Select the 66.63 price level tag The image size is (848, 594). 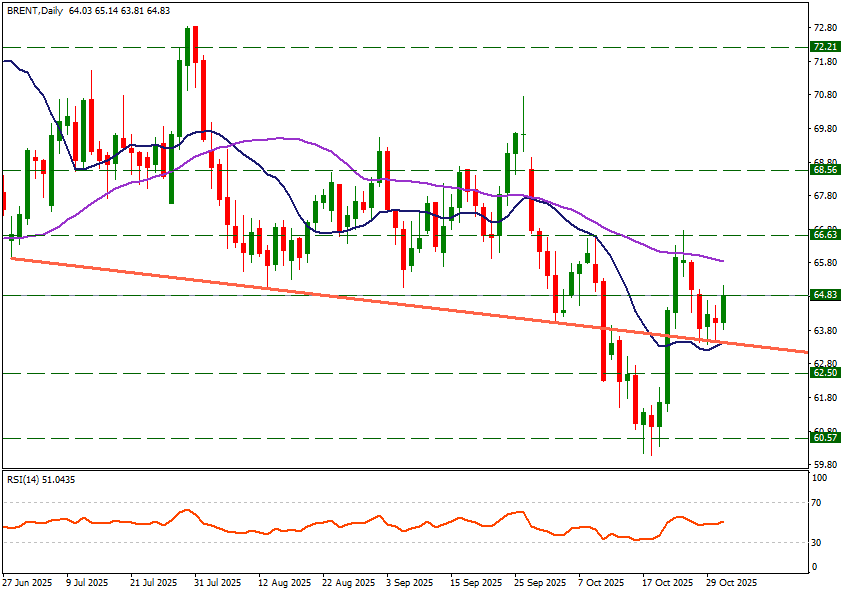click(825, 235)
